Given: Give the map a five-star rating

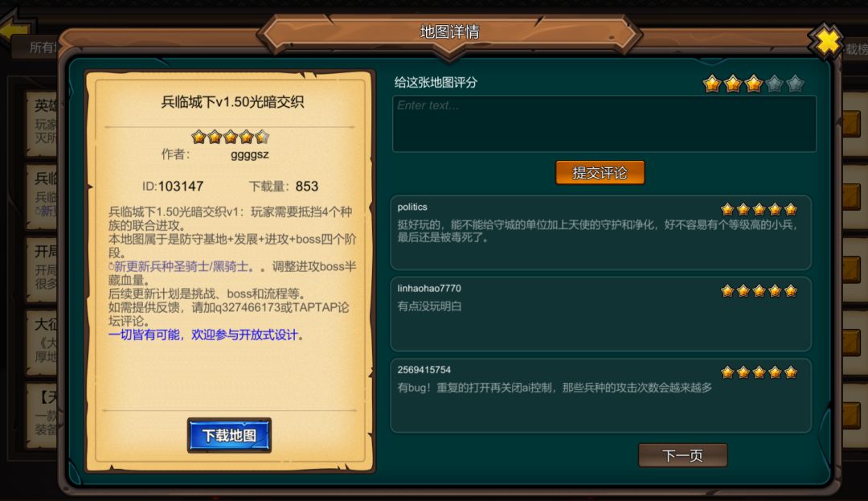Looking at the screenshot, I should coord(796,84).
